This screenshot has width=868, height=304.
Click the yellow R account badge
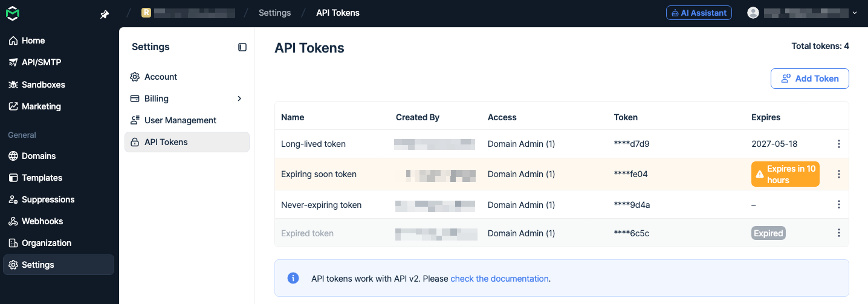(x=146, y=13)
